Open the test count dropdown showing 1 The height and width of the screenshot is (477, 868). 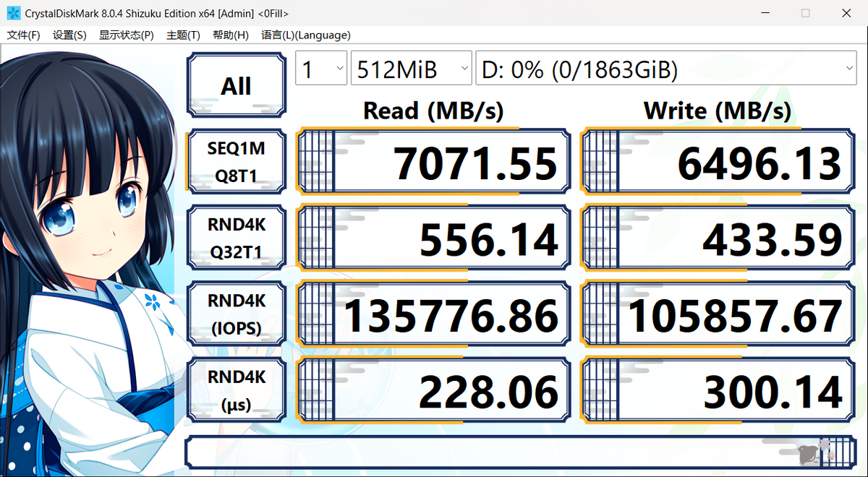(x=322, y=69)
